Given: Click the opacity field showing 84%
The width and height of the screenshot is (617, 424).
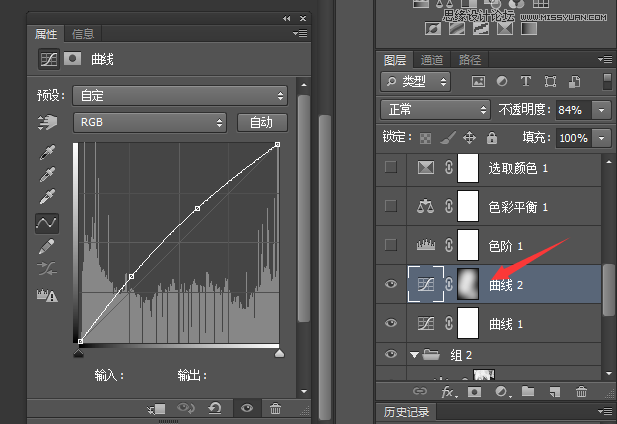Looking at the screenshot, I should click(x=573, y=110).
